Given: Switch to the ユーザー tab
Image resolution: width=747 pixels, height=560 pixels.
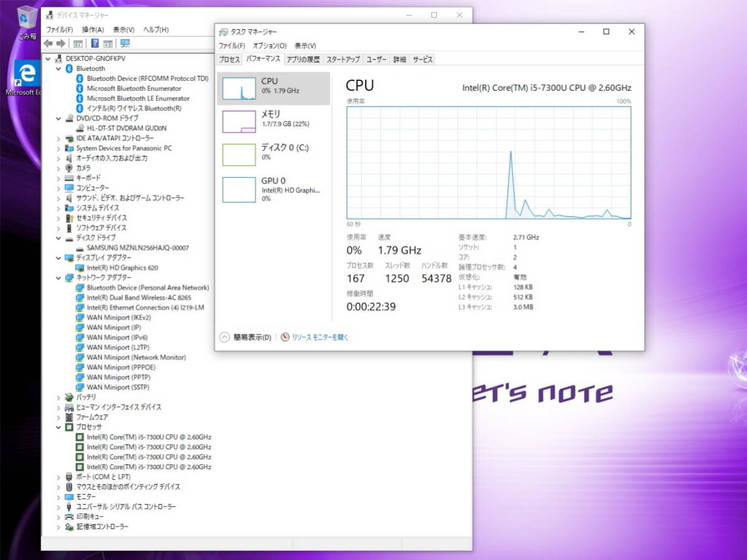Looking at the screenshot, I should (x=377, y=60).
